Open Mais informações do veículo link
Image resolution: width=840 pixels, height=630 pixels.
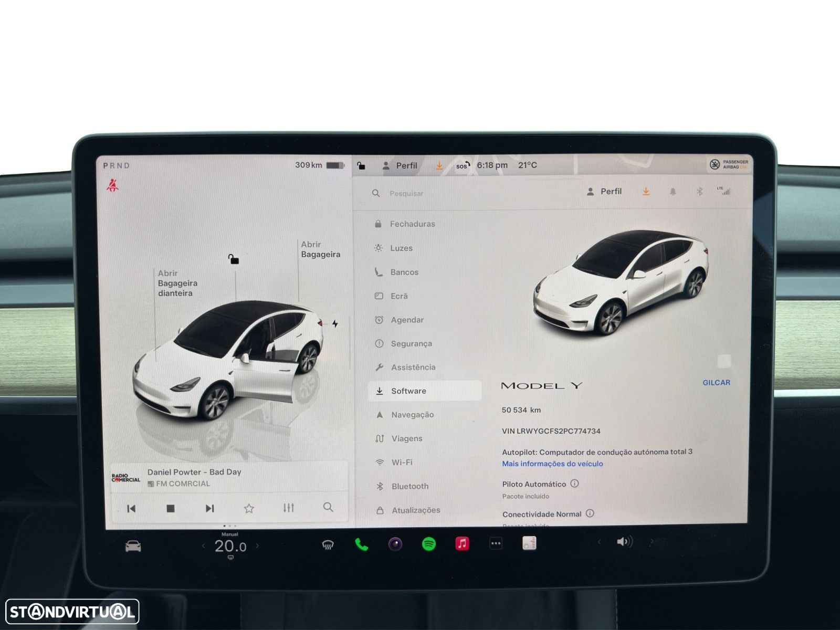click(552, 464)
